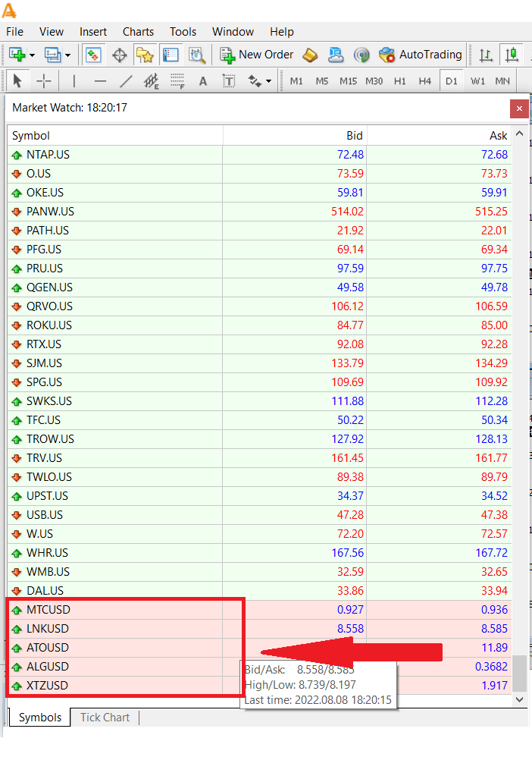The height and width of the screenshot is (757, 532).
Task: Select the text label tool
Action: point(229,81)
